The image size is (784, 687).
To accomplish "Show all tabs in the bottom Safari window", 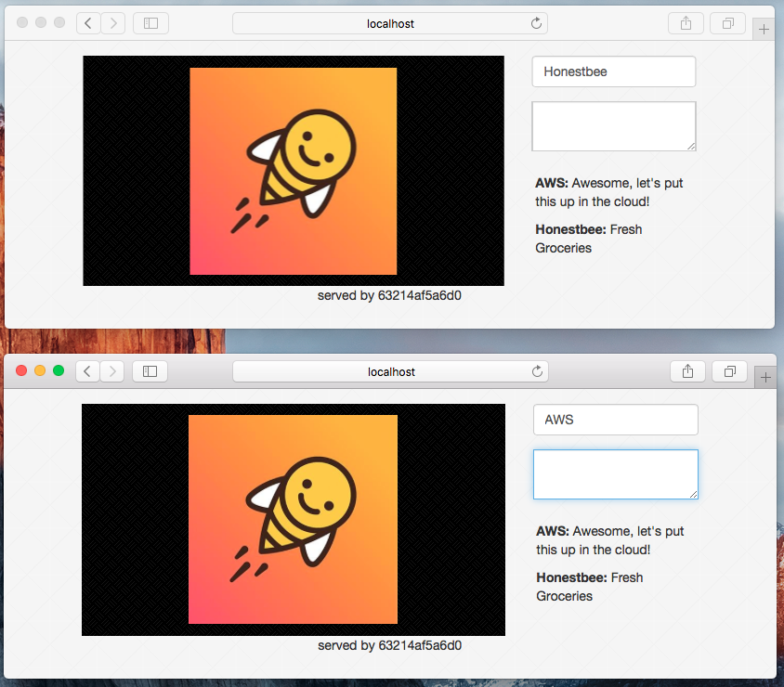I will coord(729,371).
